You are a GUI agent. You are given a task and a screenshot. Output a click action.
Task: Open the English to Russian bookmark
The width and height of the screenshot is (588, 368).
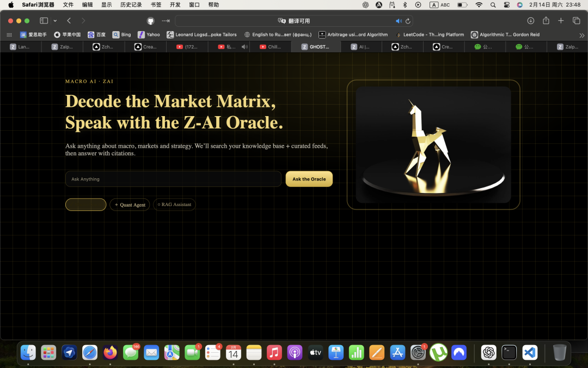point(278,34)
